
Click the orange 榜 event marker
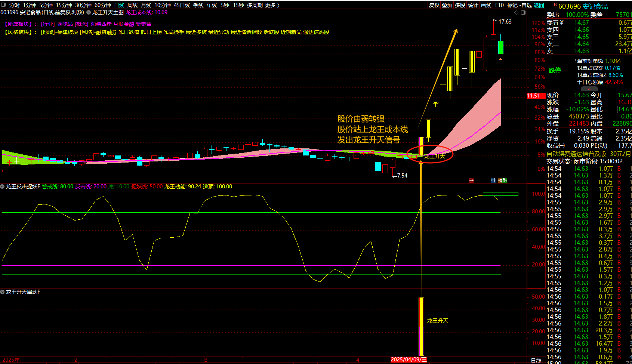click(500, 181)
